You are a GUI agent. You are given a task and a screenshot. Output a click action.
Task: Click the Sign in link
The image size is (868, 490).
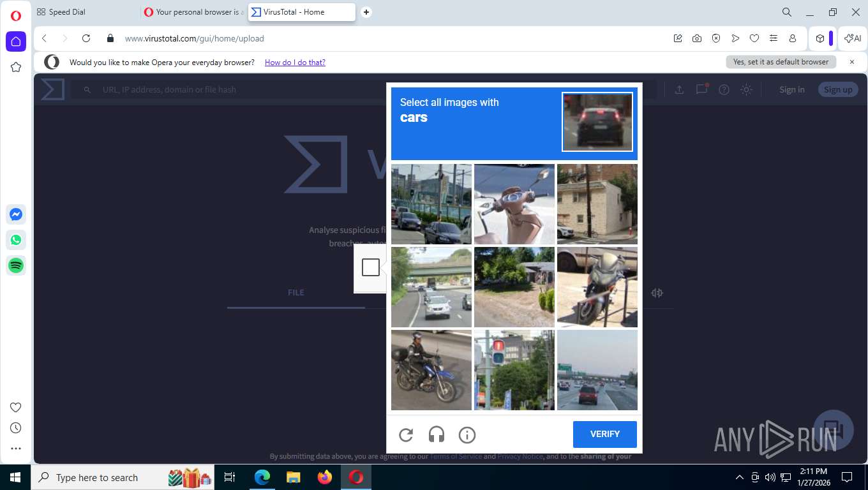point(792,89)
